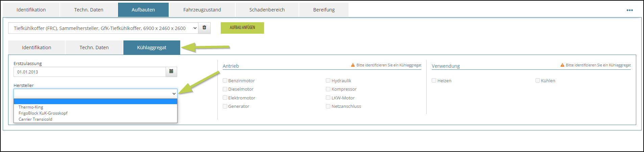Toggle the Heizen checkbox

(x=434, y=81)
